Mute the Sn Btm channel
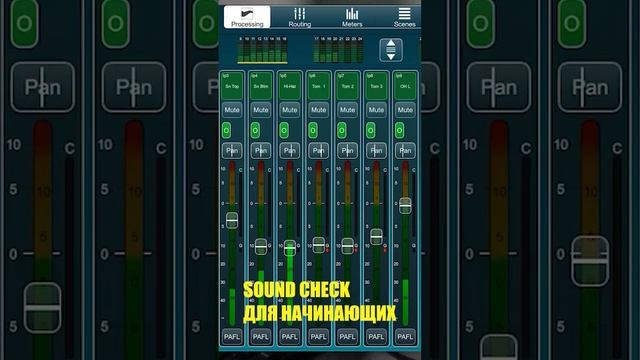The width and height of the screenshot is (640, 360). pos(261,110)
